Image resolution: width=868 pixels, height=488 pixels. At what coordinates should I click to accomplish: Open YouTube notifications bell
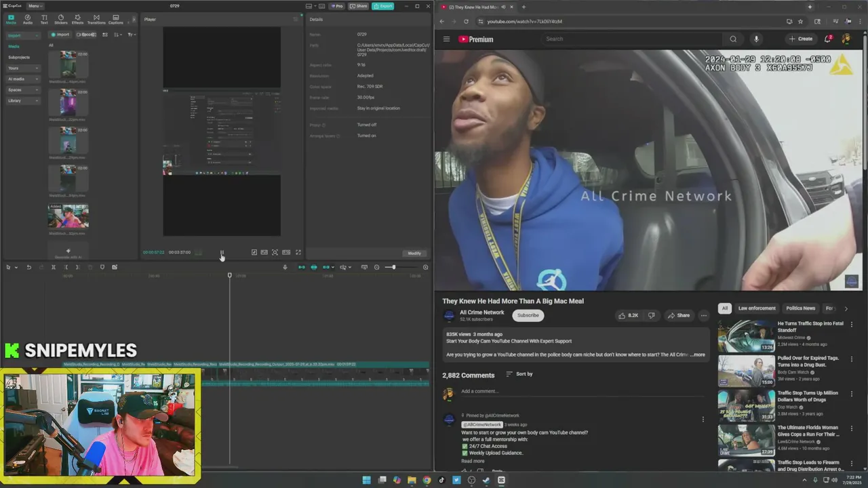point(827,39)
